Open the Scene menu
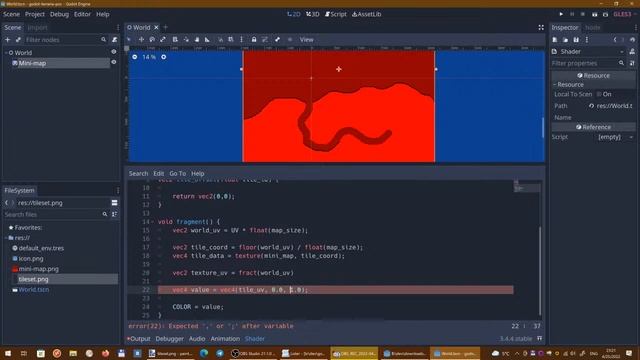 pos(11,14)
